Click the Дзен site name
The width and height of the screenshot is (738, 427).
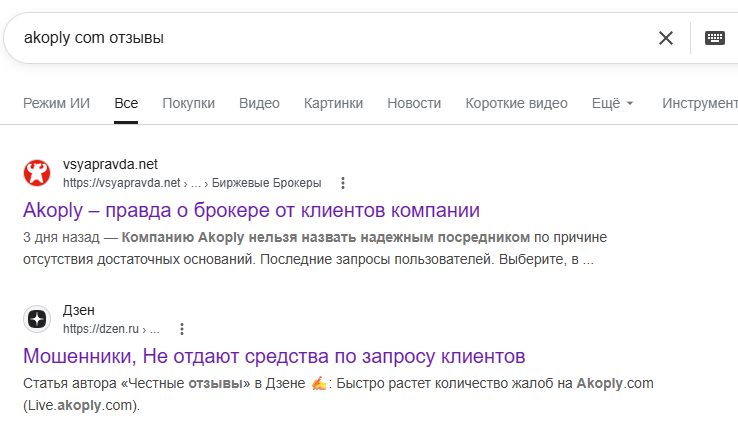79,310
